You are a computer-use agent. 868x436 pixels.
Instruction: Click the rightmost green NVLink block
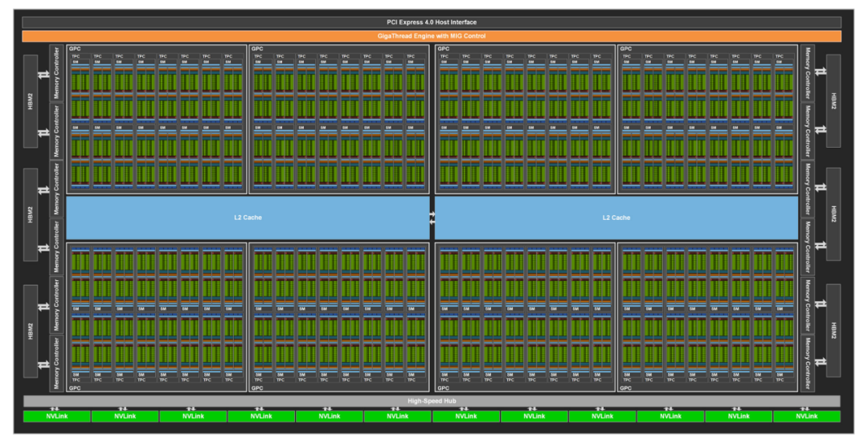[x=807, y=416]
